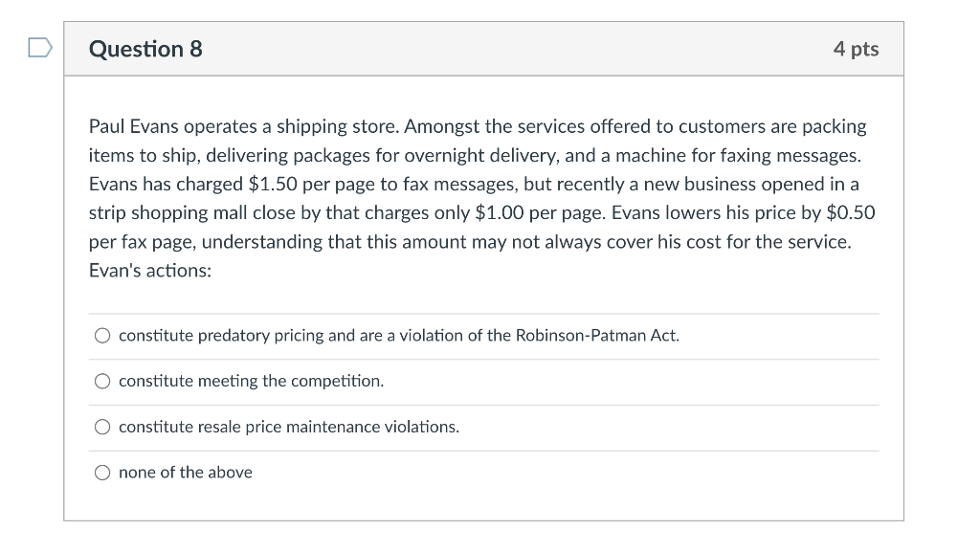Click the "constitute meeting the competition." answer label

[251, 382]
